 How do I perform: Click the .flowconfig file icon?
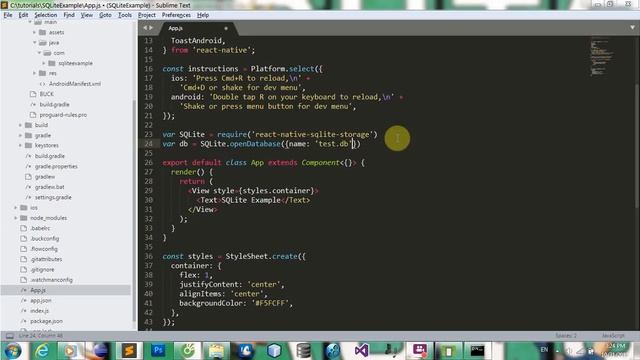pos(24,249)
